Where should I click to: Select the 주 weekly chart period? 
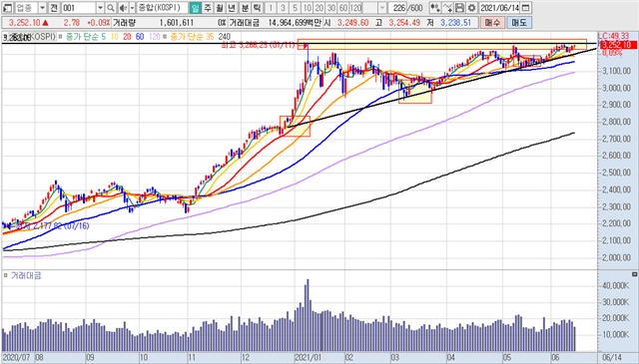208,8
